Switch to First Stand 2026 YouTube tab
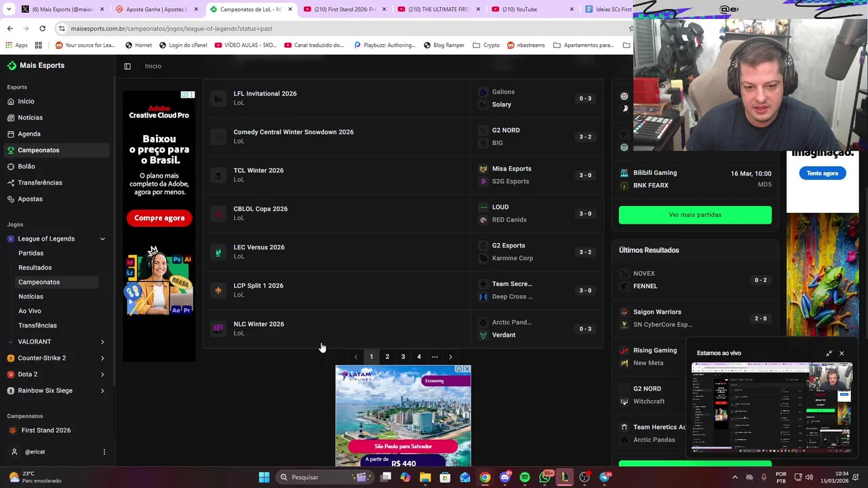This screenshot has width=868, height=488. pyautogui.click(x=344, y=9)
